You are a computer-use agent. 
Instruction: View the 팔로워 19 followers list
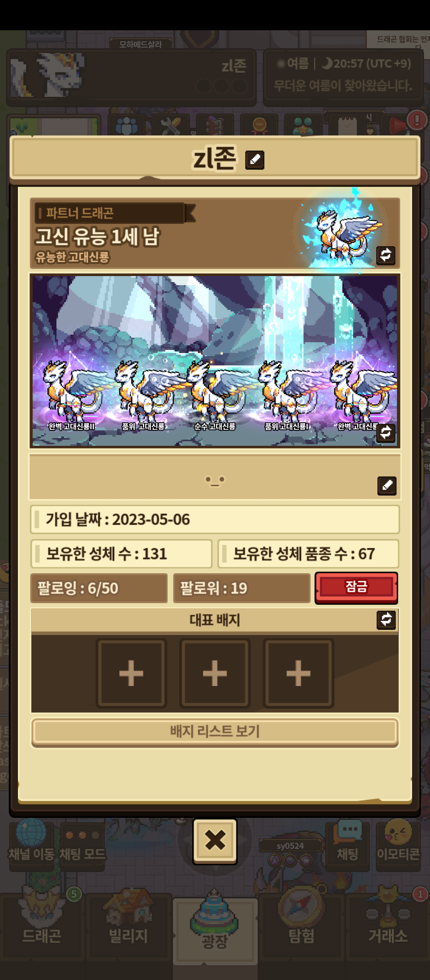[x=242, y=588]
